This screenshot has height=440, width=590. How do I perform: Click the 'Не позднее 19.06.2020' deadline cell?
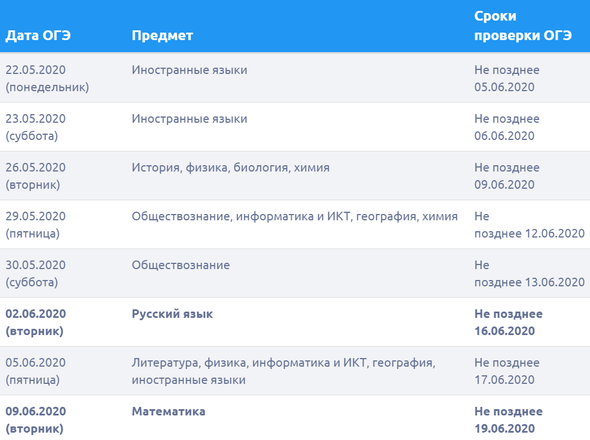point(508,420)
